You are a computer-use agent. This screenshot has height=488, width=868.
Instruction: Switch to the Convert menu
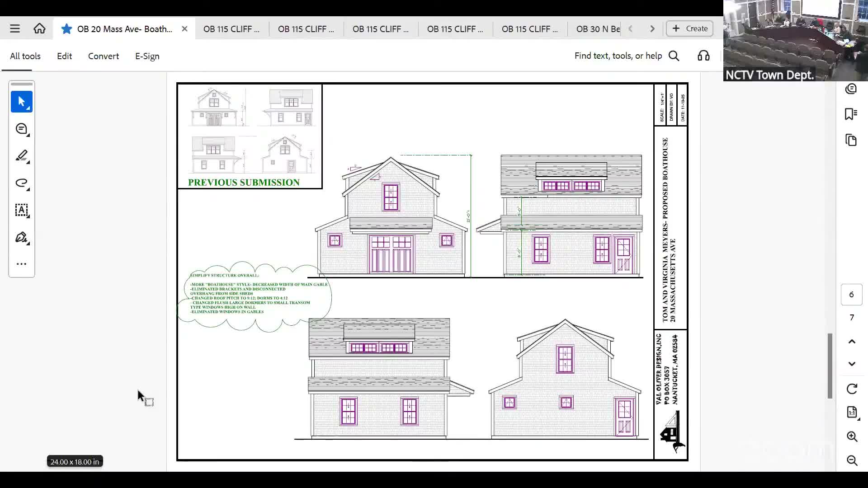(103, 56)
